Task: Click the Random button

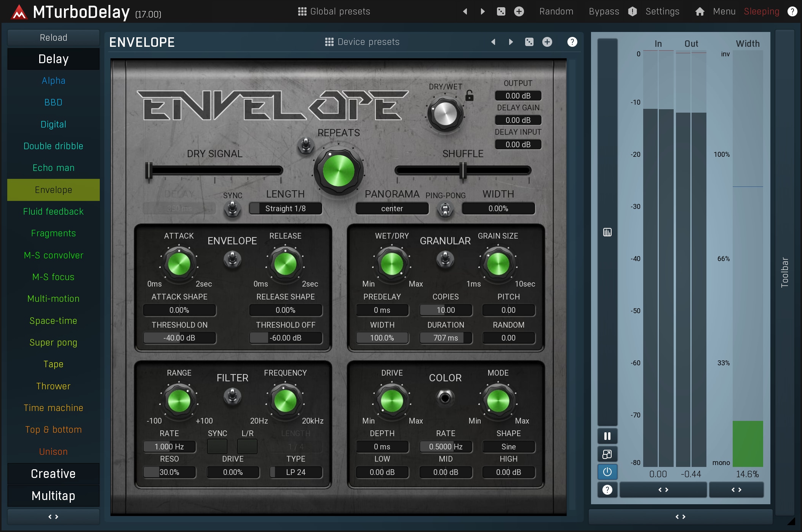Action: (x=556, y=11)
